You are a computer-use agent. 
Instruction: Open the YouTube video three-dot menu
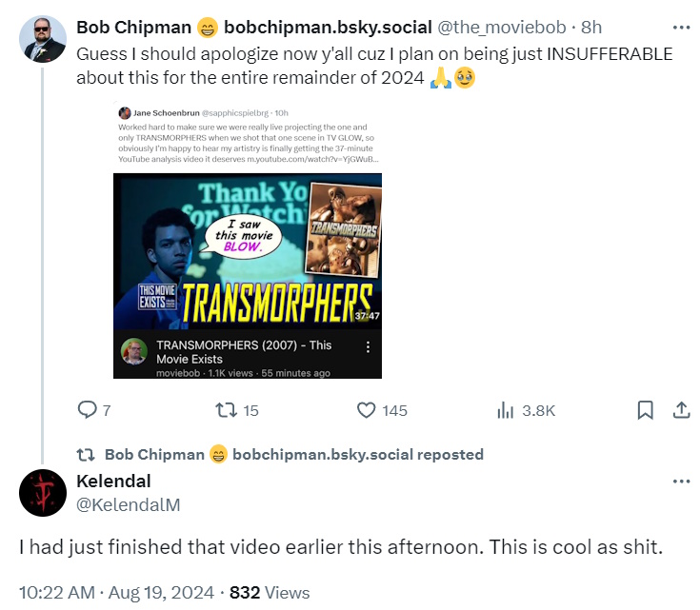coord(369,348)
